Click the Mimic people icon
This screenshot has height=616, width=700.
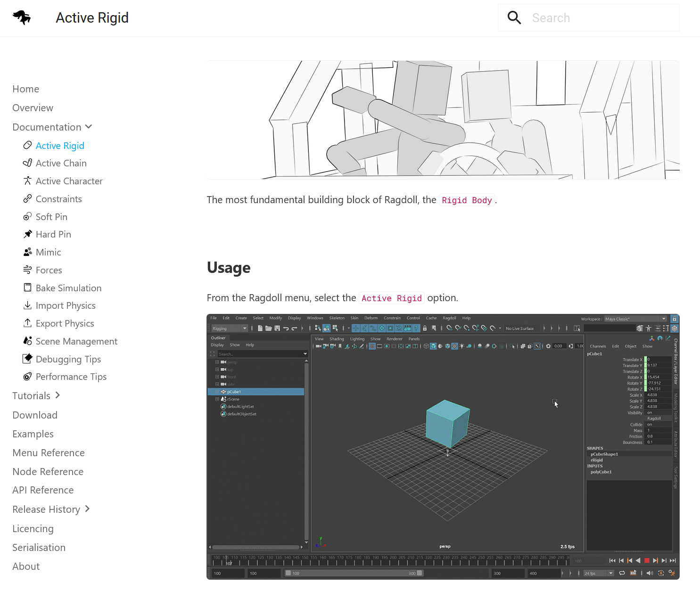tap(27, 252)
